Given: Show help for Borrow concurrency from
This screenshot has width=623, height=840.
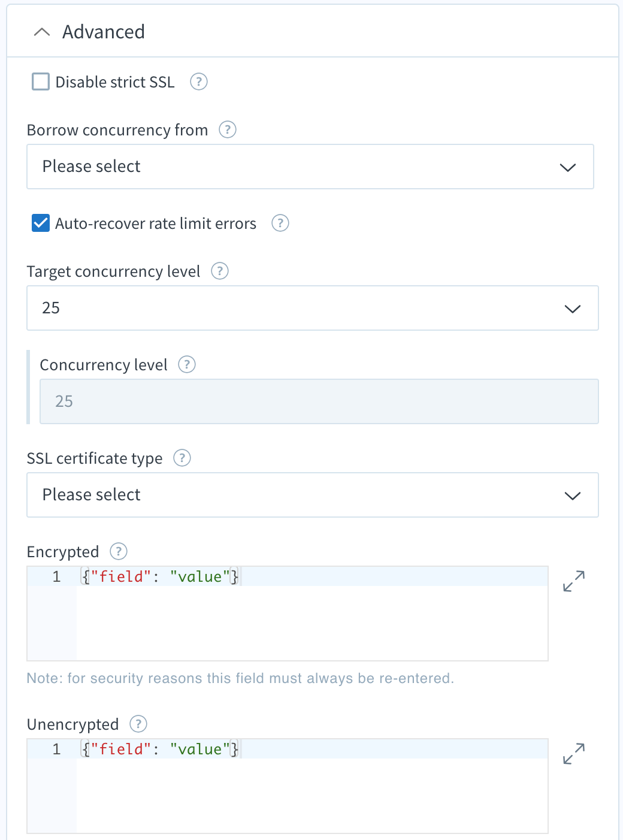Looking at the screenshot, I should [228, 129].
